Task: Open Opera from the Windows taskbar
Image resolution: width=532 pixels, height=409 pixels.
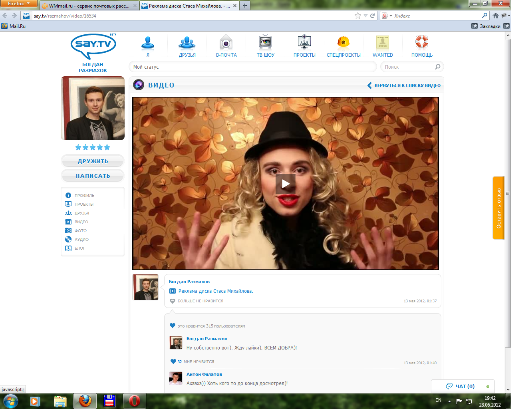Action: coord(135,401)
